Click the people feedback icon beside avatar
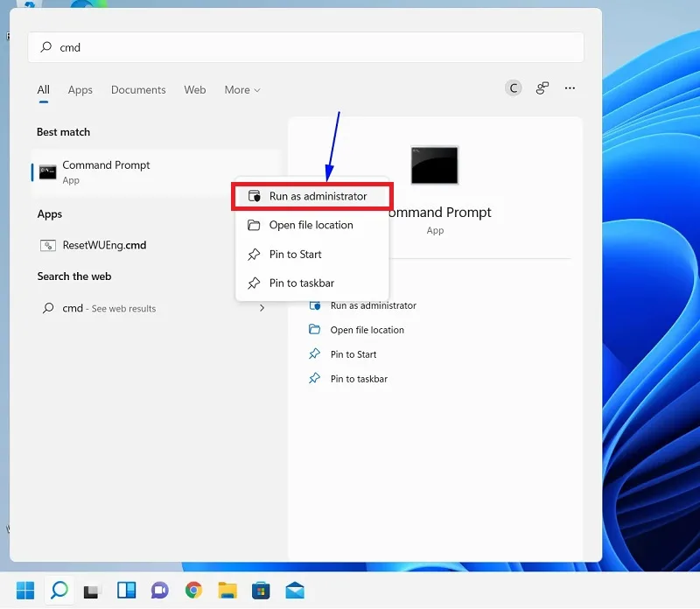 tap(542, 88)
